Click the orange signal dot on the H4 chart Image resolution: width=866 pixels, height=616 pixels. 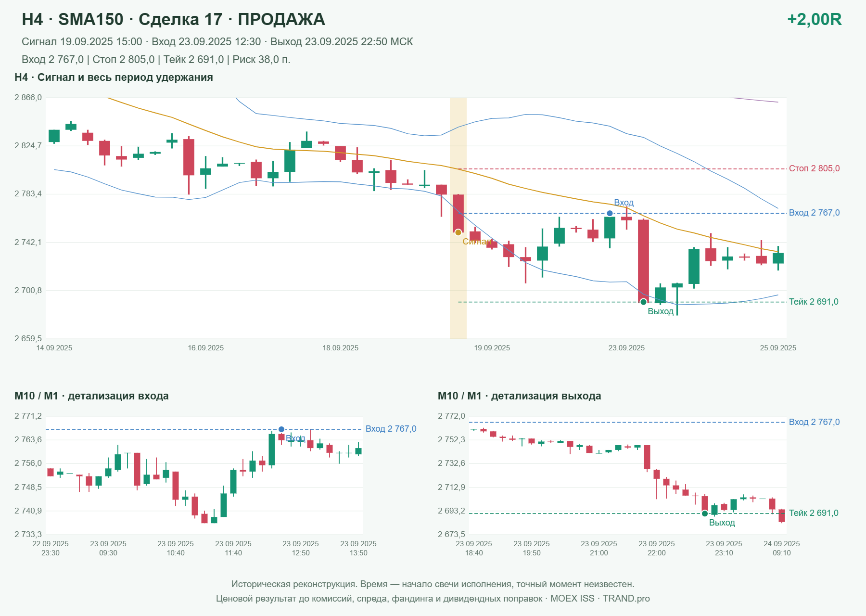pos(458,232)
